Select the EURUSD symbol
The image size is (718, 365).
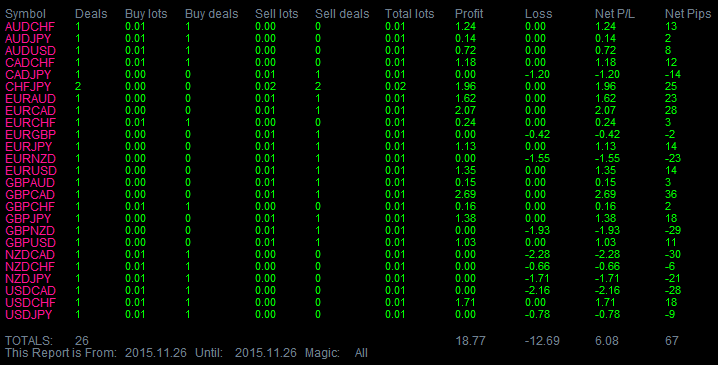point(31,170)
